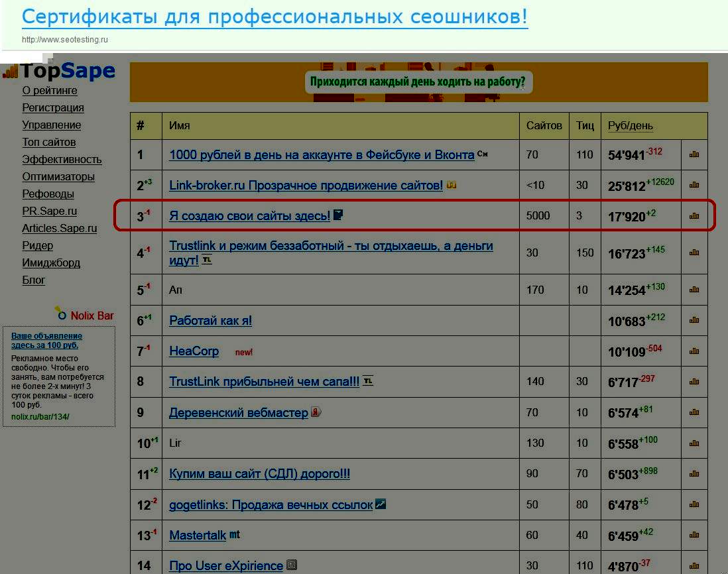Open Оптимизаторы from the left menu
This screenshot has width=728, height=574.
tap(58, 177)
